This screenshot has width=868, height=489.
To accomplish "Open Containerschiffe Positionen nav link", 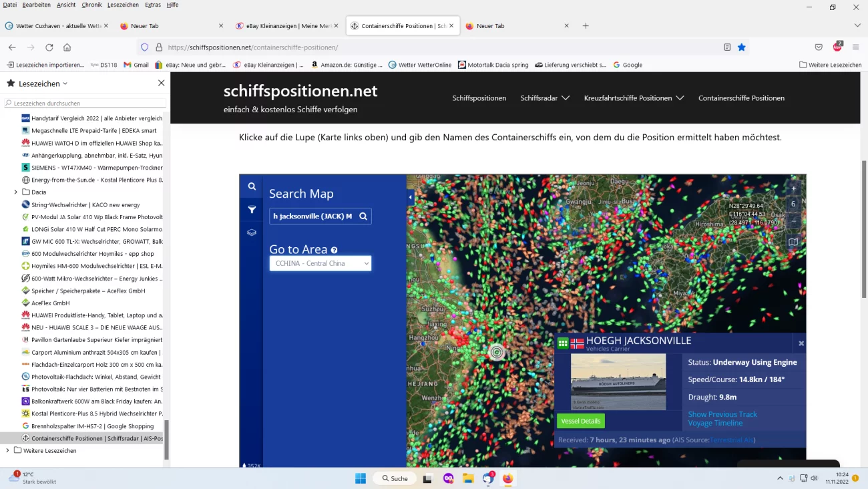I will point(741,98).
